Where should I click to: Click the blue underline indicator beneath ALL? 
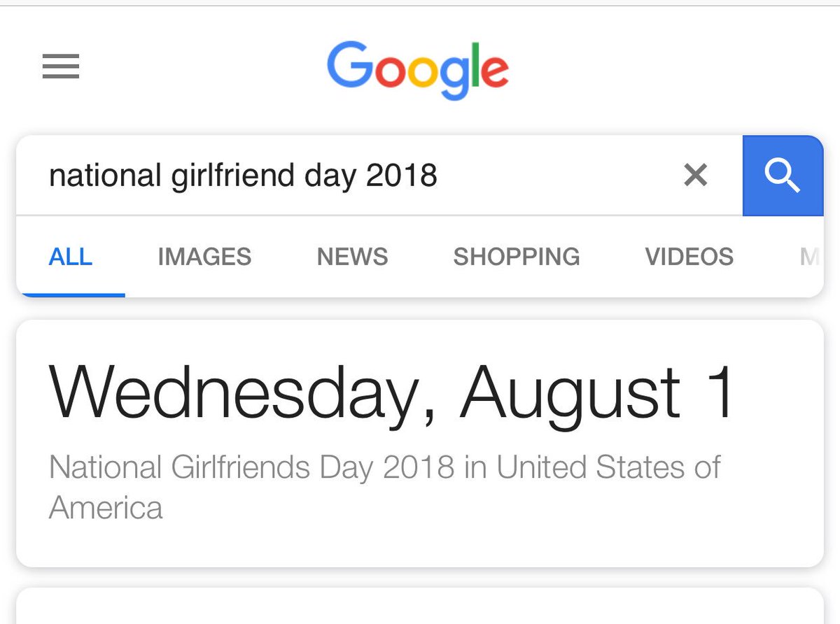pyautogui.click(x=71, y=295)
